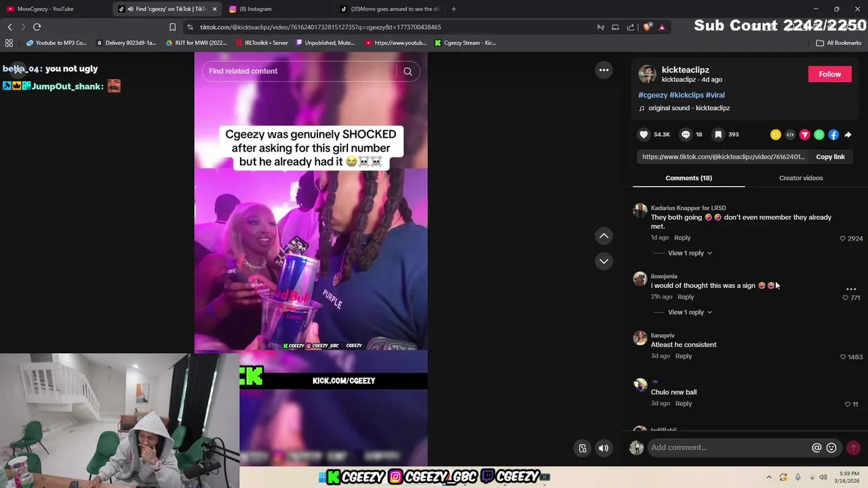Open Cgeezy Stream Kick bookmark
The width and height of the screenshot is (868, 488).
click(x=465, y=43)
